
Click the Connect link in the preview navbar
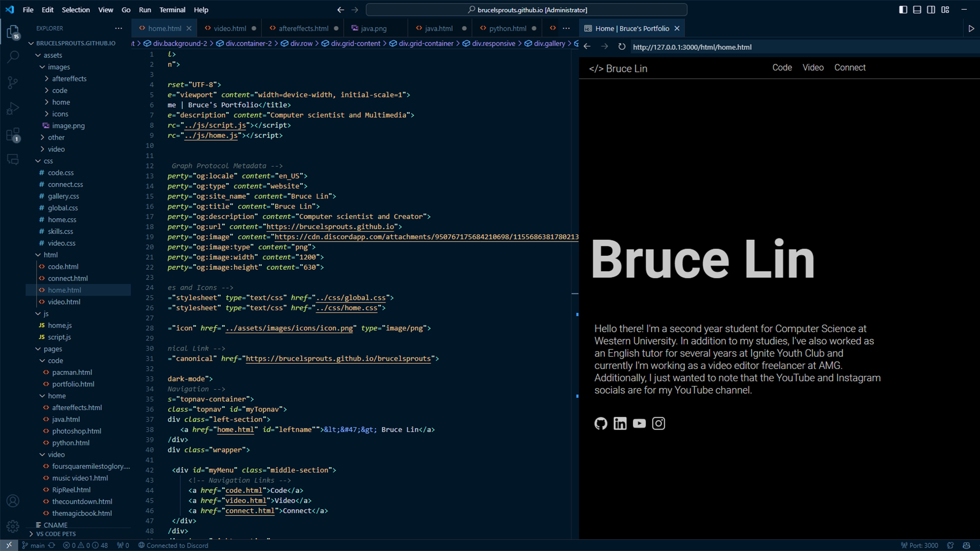[x=849, y=67]
